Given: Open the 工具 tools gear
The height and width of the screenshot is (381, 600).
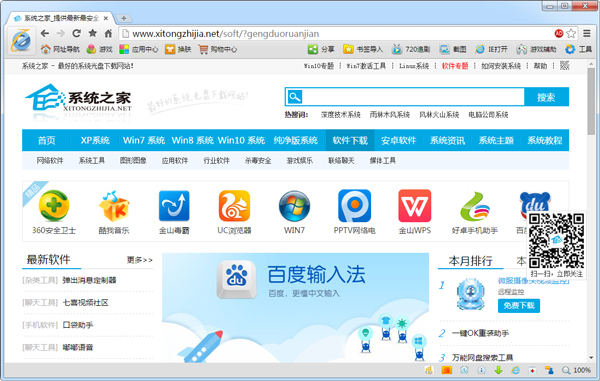Looking at the screenshot, I should coord(579,49).
